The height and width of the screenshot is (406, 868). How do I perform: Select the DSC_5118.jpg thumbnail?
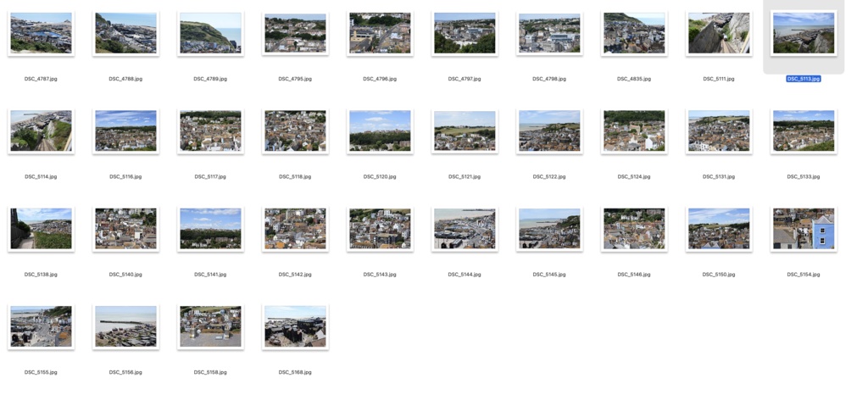tap(295, 131)
